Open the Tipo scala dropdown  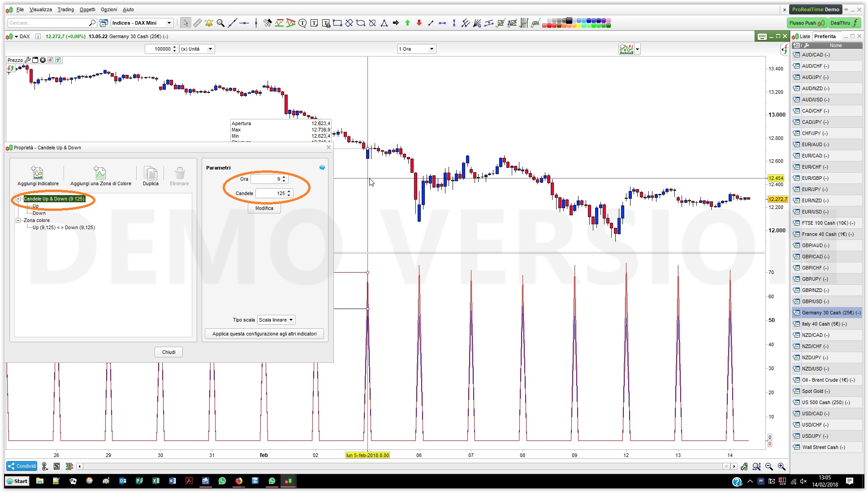click(x=276, y=320)
